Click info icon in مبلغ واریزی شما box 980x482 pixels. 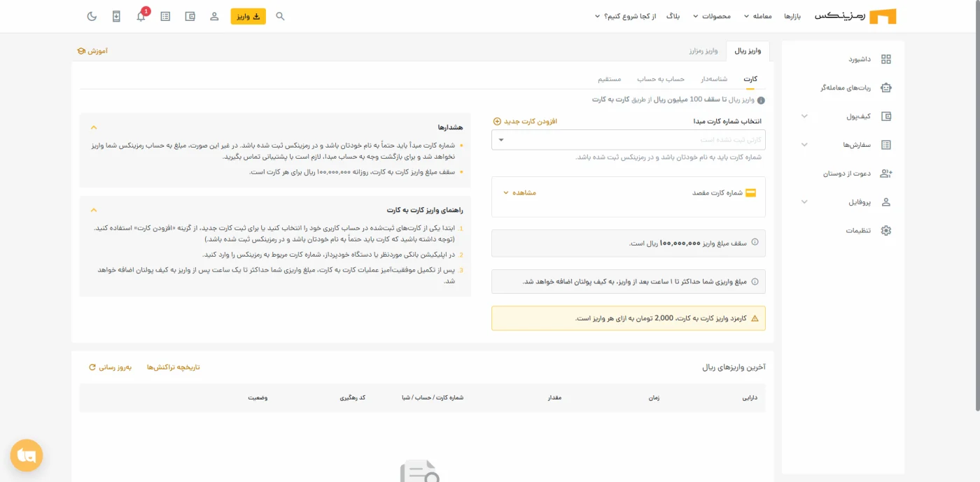click(755, 281)
